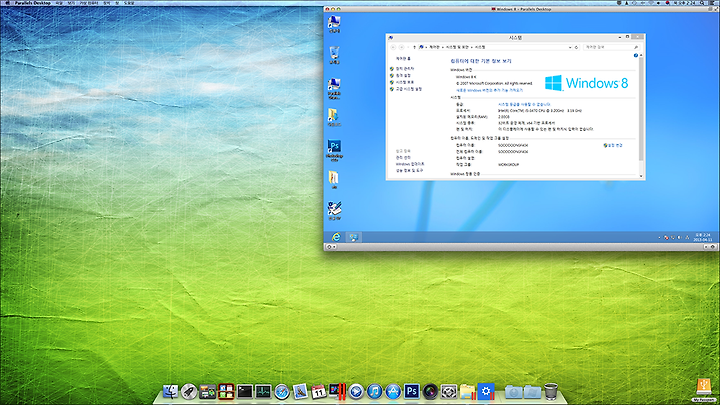Open the App Store in Dock
The width and height of the screenshot is (720, 405).
(393, 392)
